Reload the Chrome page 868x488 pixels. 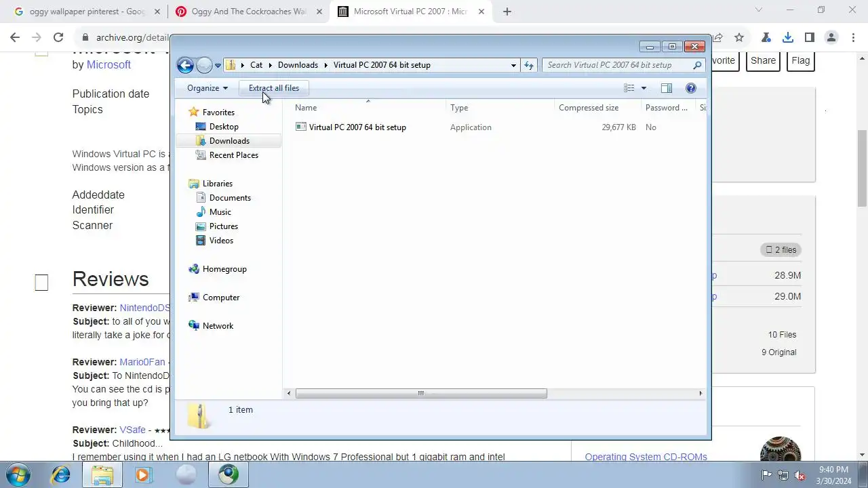tap(58, 38)
